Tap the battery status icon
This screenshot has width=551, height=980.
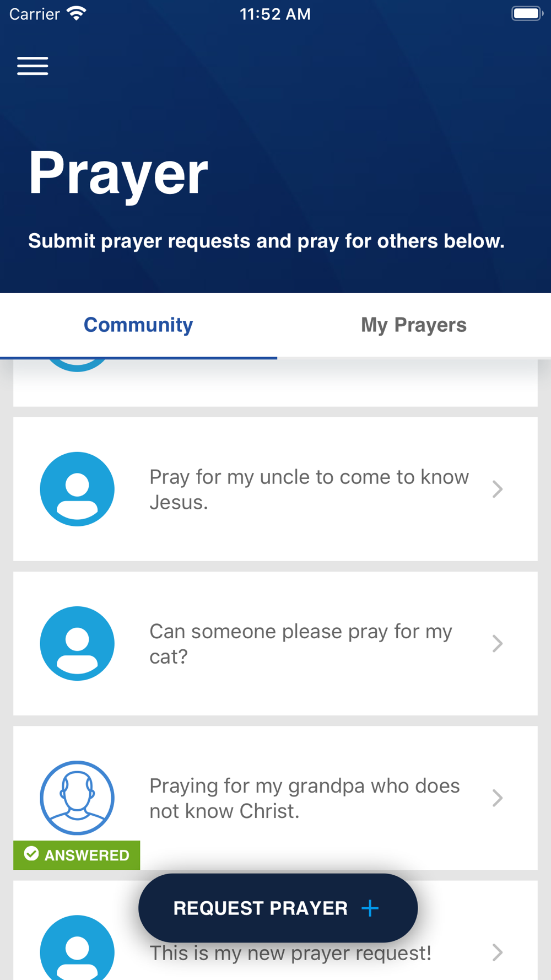coord(527,14)
